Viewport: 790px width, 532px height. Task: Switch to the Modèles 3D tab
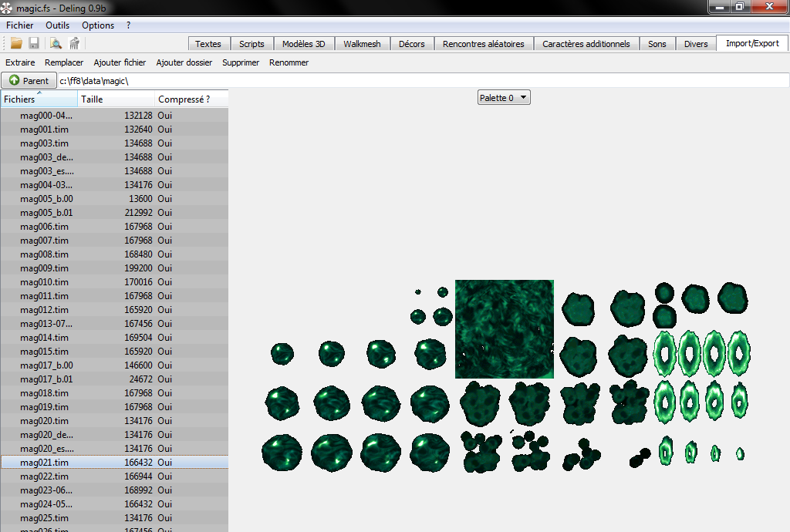[304, 44]
